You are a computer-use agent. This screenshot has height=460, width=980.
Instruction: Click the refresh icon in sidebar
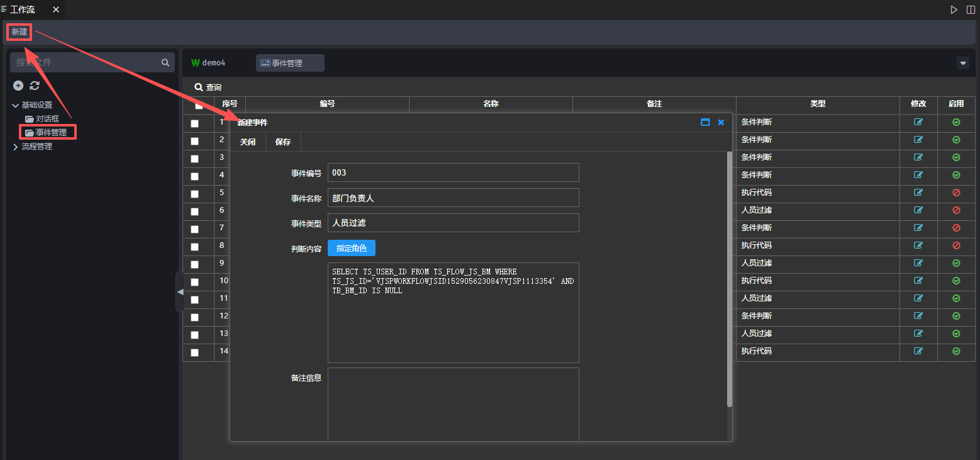click(x=35, y=86)
